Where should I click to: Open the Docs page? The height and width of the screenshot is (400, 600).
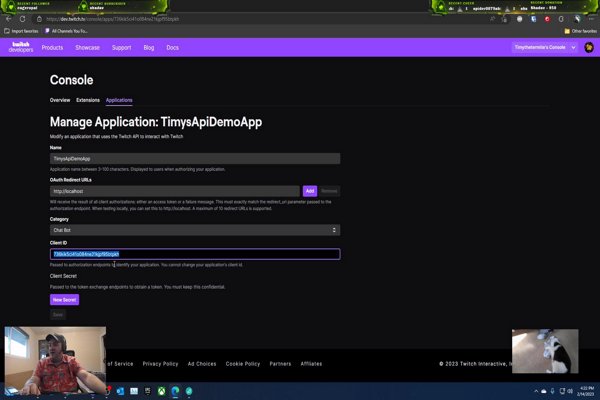tap(173, 47)
